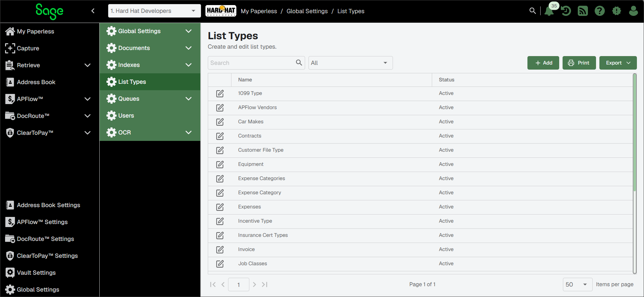
Task: Click the search magnifier icon in top bar
Action: [532, 11]
